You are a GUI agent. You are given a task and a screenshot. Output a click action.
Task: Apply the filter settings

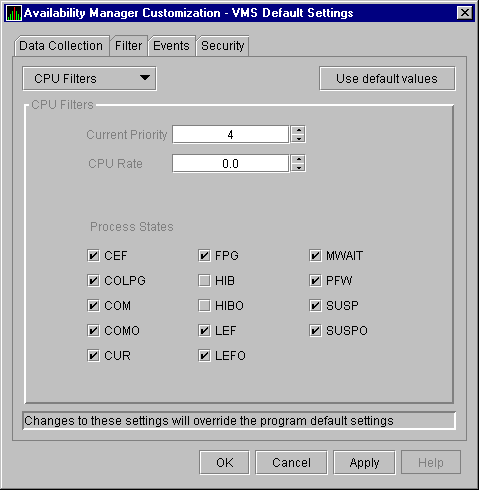pyautogui.click(x=364, y=462)
